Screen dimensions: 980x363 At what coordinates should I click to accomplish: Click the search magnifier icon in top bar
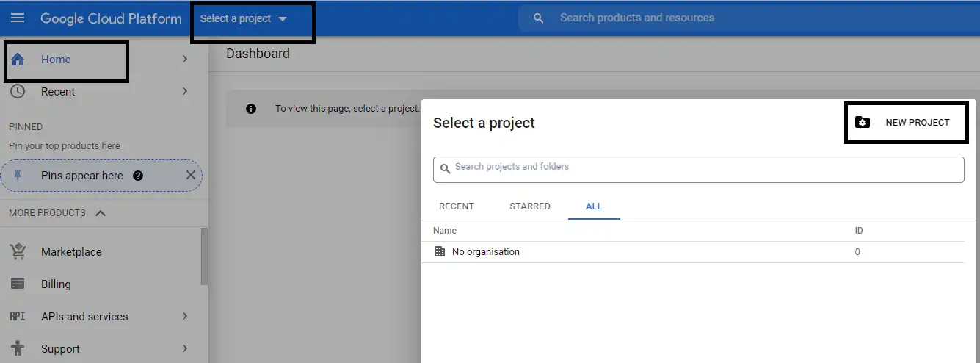pos(539,18)
